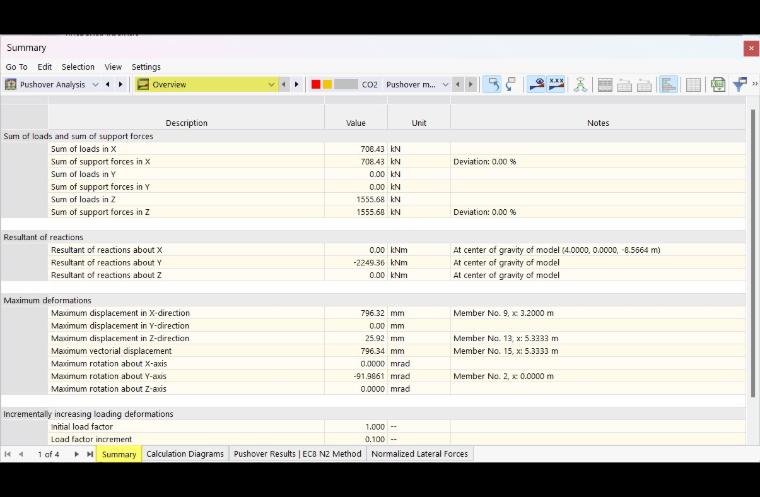Close the Summary window
The width and height of the screenshot is (760, 497).
(751, 48)
